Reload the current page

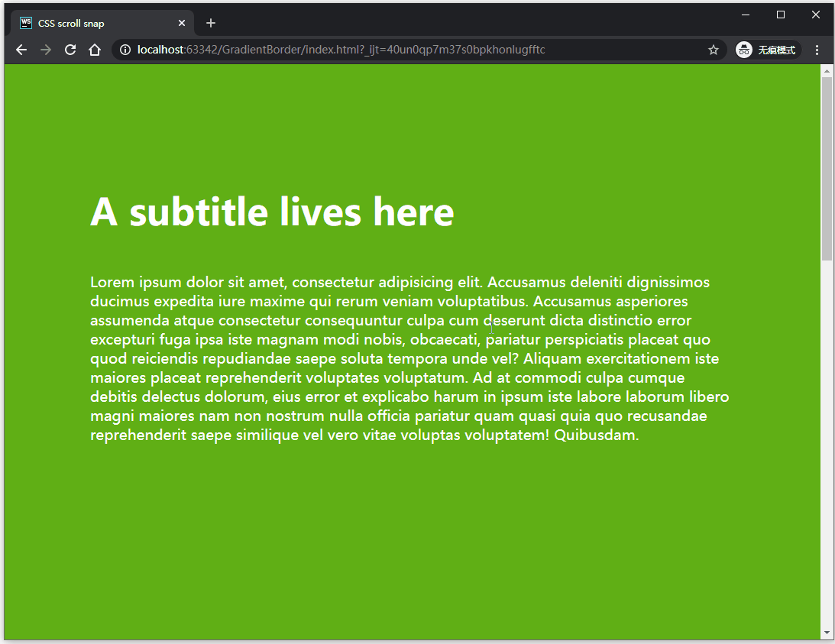click(70, 50)
